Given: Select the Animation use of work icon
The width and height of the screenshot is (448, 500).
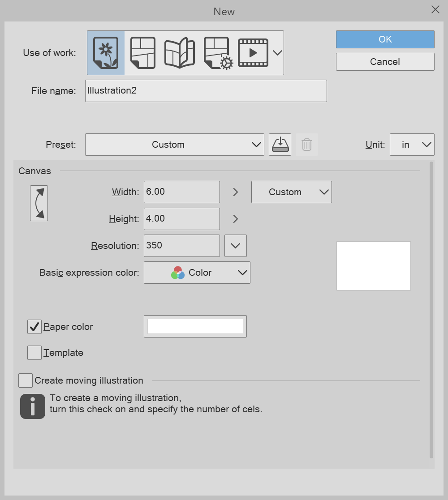Looking at the screenshot, I should 253,53.
